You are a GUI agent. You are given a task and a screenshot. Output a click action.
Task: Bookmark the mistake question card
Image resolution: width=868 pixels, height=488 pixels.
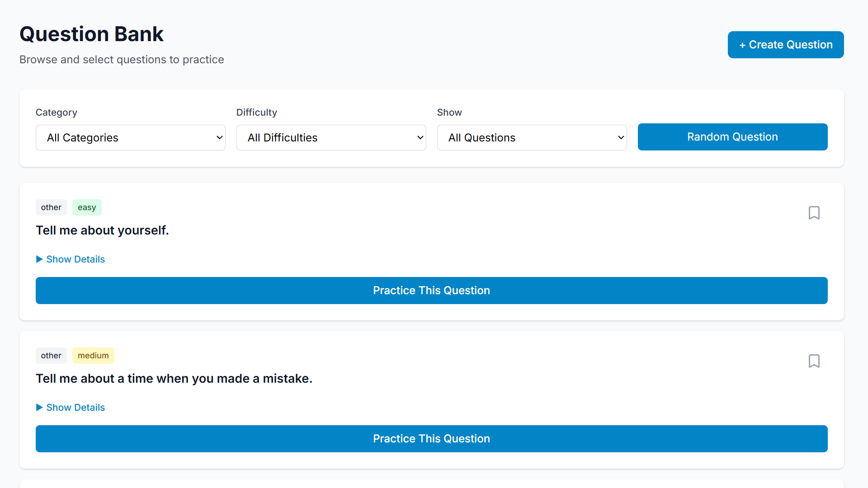tap(814, 361)
